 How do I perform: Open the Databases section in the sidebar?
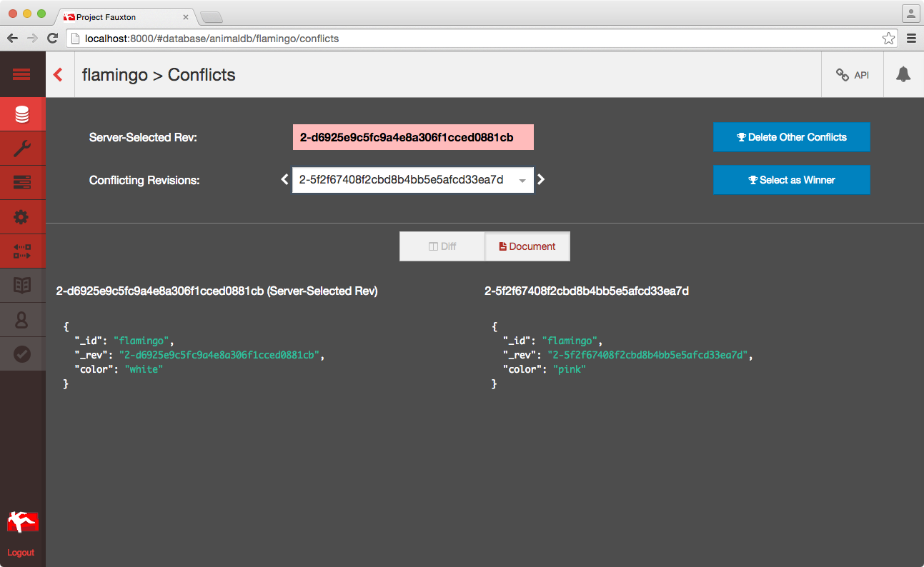pos(22,114)
